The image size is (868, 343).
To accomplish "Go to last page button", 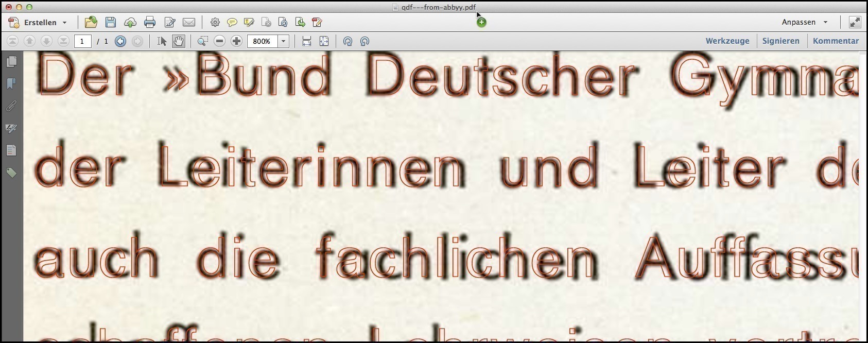I will [63, 41].
